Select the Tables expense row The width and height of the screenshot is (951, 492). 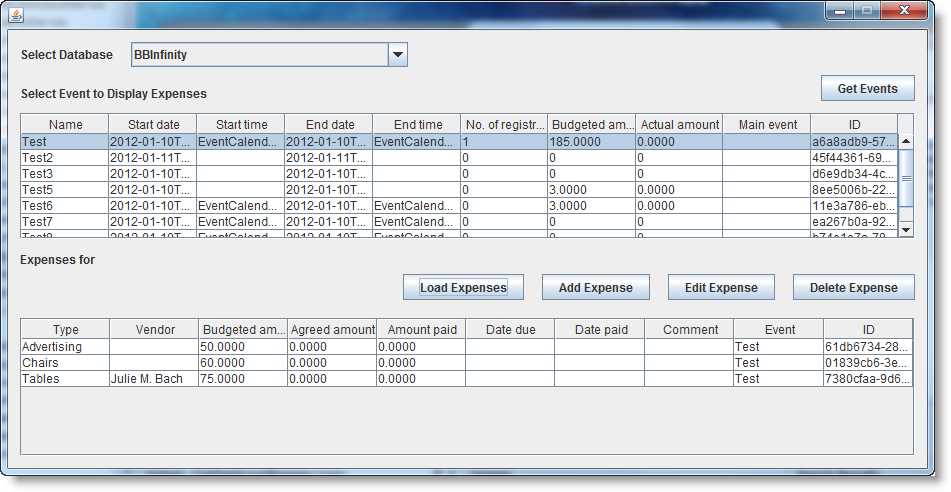tap(466, 379)
